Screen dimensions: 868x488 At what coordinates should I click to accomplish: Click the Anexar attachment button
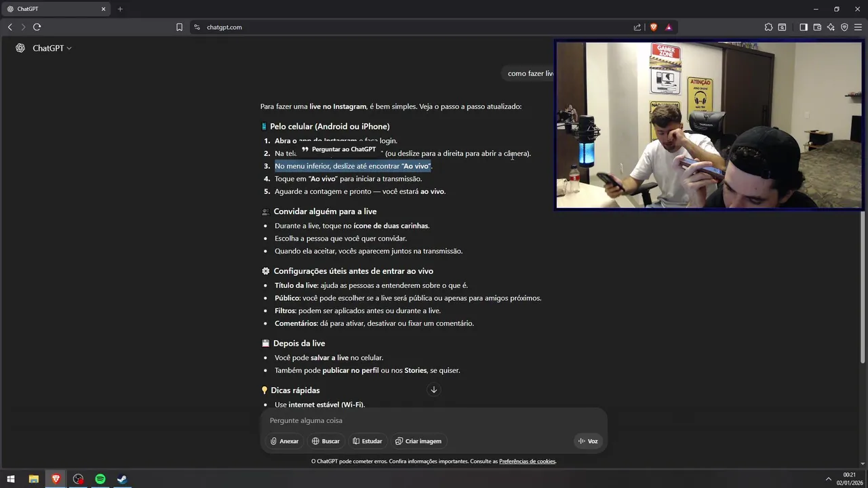tap(284, 441)
